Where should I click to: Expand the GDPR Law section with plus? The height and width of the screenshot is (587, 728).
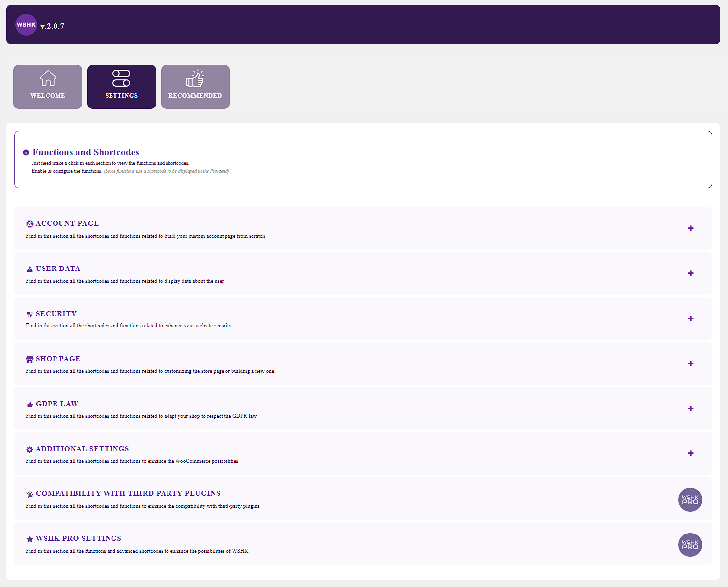tap(691, 409)
